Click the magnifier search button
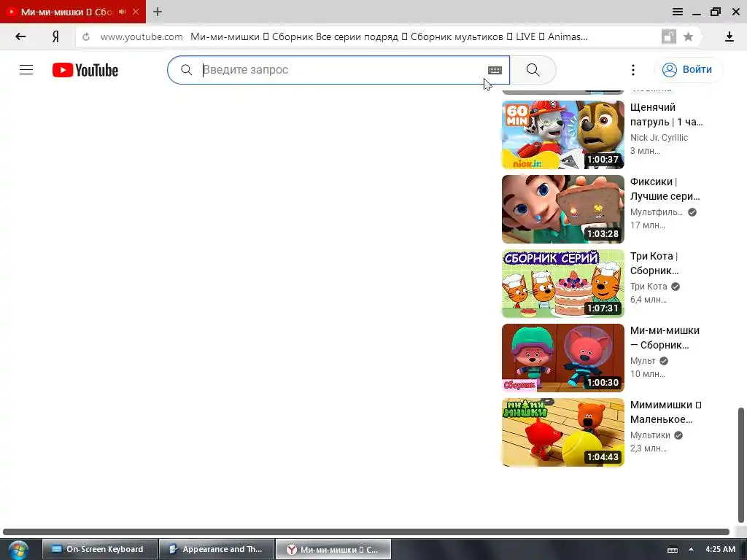 (533, 70)
